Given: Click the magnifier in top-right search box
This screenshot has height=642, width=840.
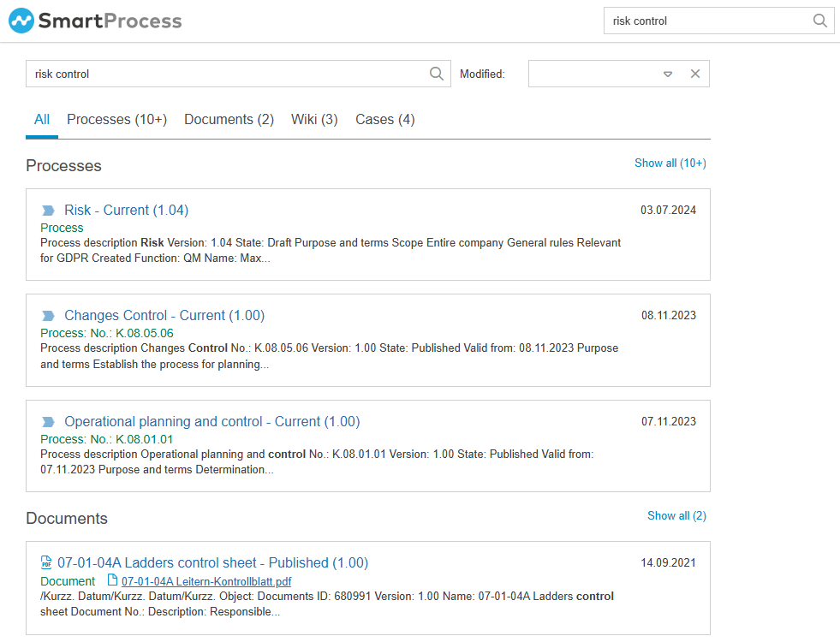Looking at the screenshot, I should click(819, 21).
